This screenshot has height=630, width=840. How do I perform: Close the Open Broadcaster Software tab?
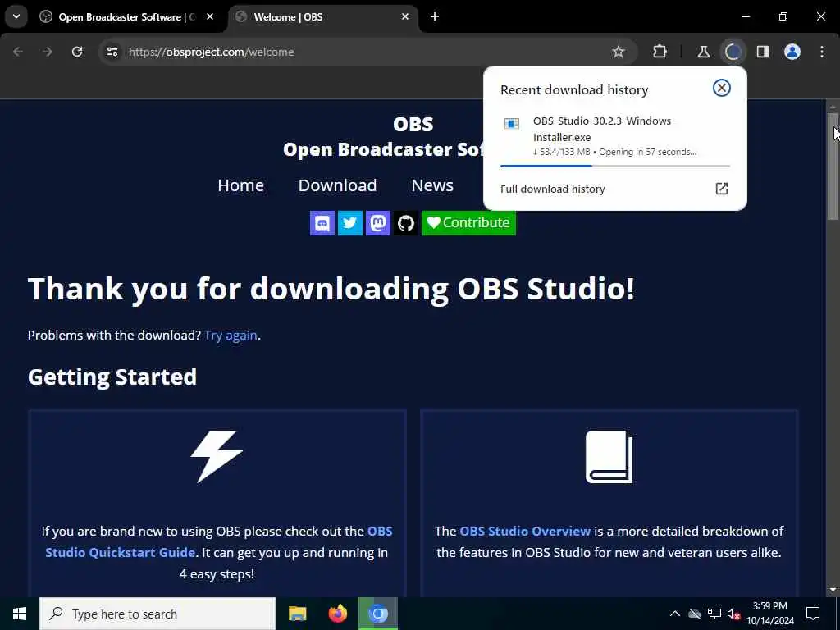(x=210, y=17)
